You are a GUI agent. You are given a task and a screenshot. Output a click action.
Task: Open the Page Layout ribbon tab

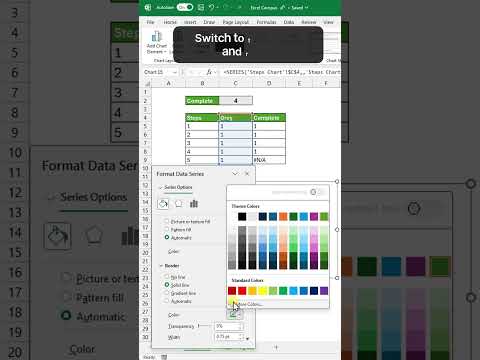click(x=236, y=22)
